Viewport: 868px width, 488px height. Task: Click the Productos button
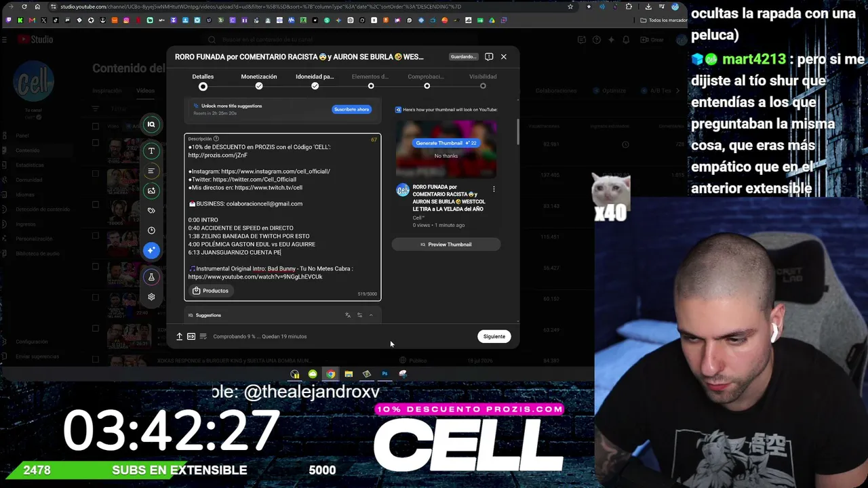[x=210, y=291]
